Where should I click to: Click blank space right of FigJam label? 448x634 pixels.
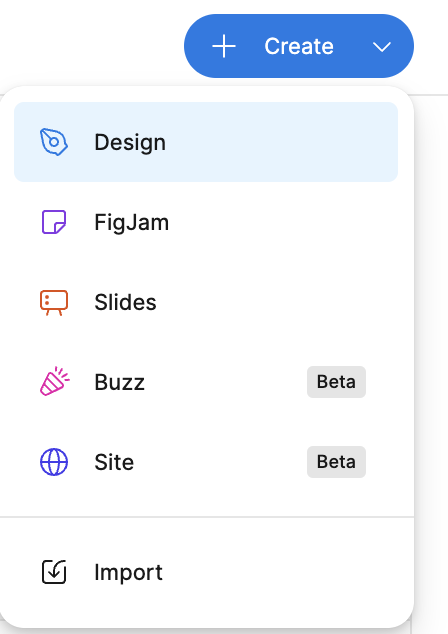pos(283,222)
